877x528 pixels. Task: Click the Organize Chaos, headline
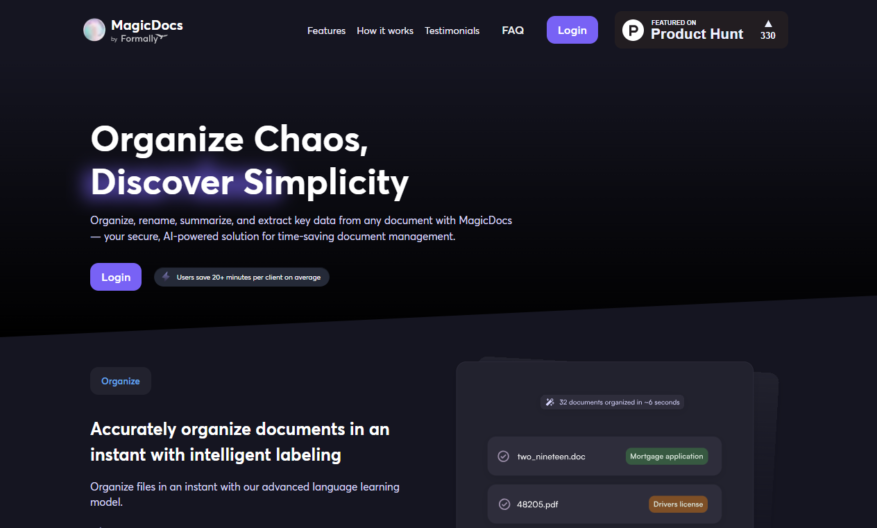(x=229, y=140)
